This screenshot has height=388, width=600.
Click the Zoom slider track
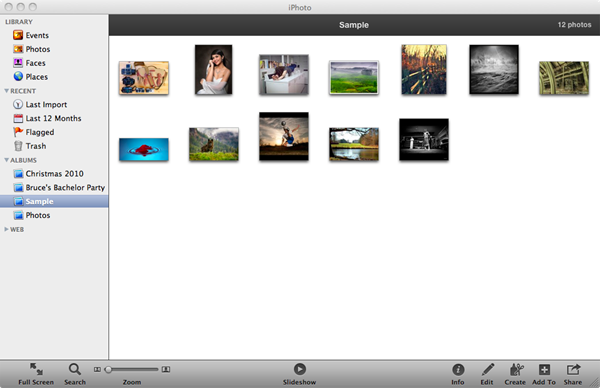[x=132, y=369]
